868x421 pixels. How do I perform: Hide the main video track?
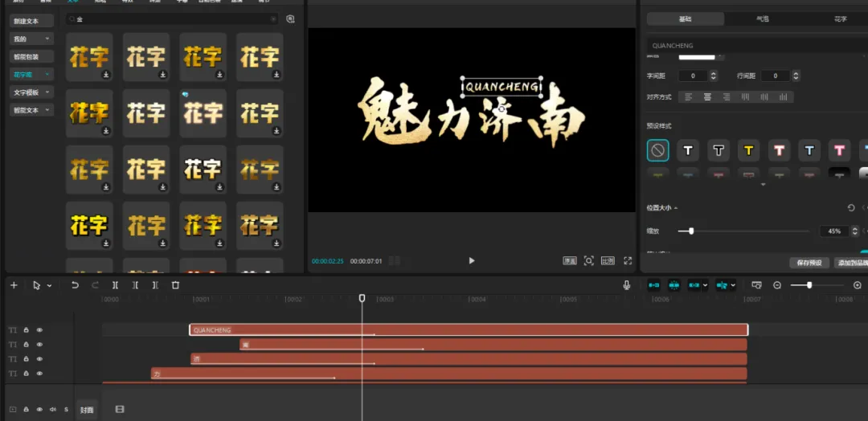pyautogui.click(x=40, y=410)
